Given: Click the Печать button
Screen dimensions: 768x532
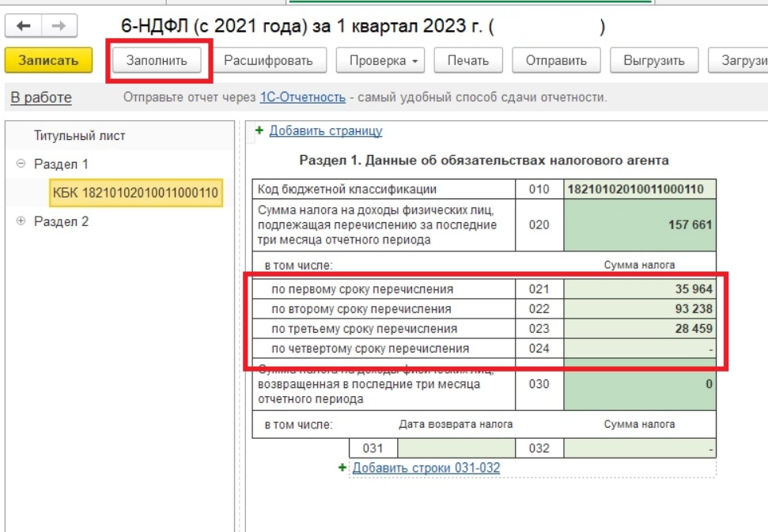Looking at the screenshot, I should click(x=467, y=61).
